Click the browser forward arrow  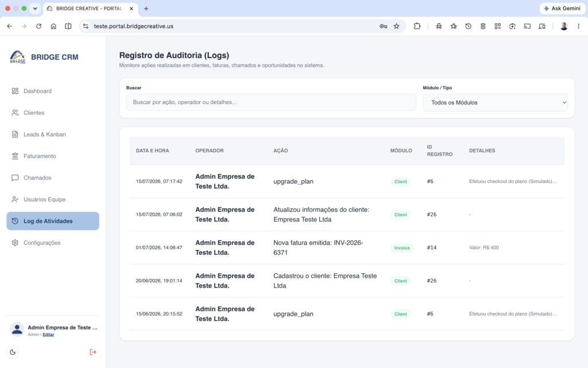point(24,26)
